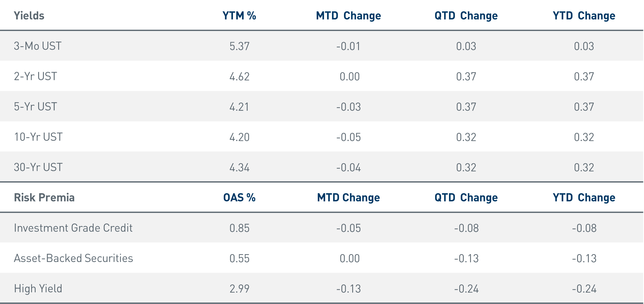
Task: Select the 10-Yr UST yield value 4.20
Action: (239, 137)
